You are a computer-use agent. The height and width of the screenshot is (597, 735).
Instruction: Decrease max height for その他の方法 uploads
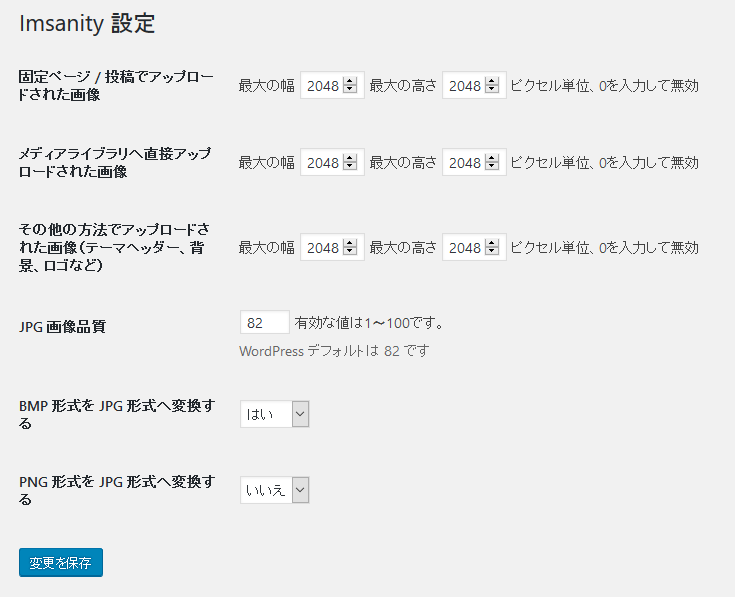point(492,252)
